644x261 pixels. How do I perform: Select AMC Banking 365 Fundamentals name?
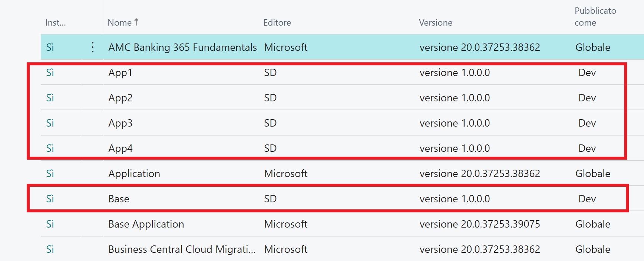pos(182,48)
